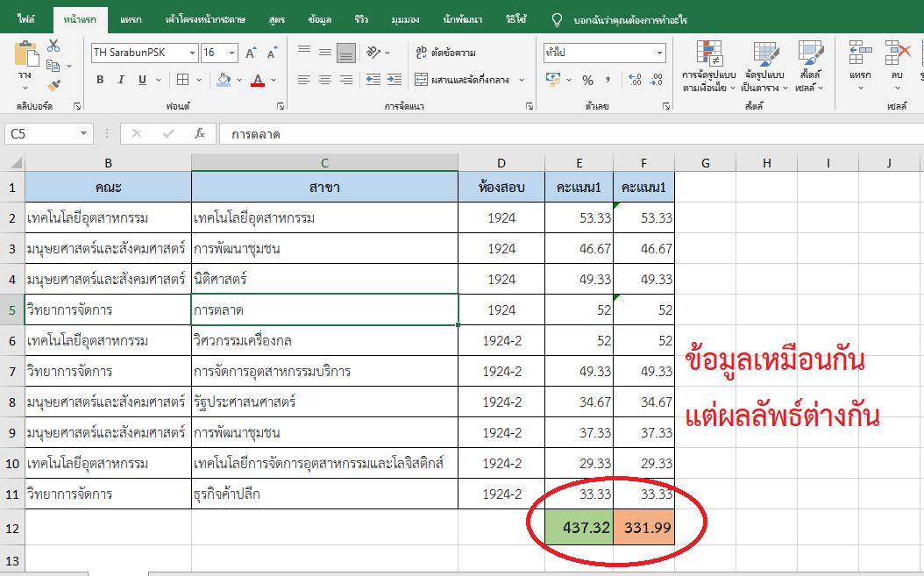Toggle Underline formatting

coord(142,80)
